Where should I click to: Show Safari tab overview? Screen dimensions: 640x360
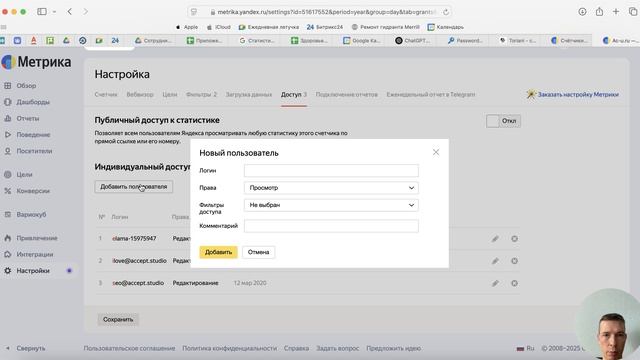633,12
